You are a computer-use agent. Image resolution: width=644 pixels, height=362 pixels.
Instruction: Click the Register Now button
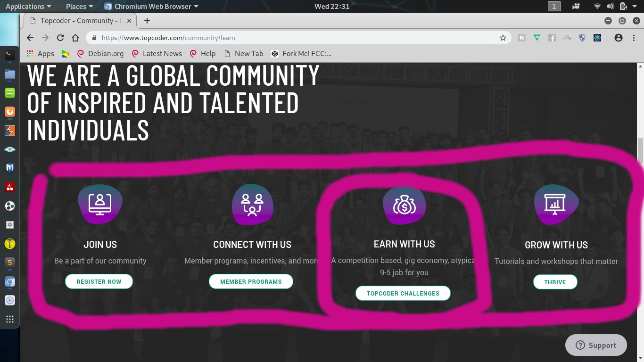click(99, 281)
